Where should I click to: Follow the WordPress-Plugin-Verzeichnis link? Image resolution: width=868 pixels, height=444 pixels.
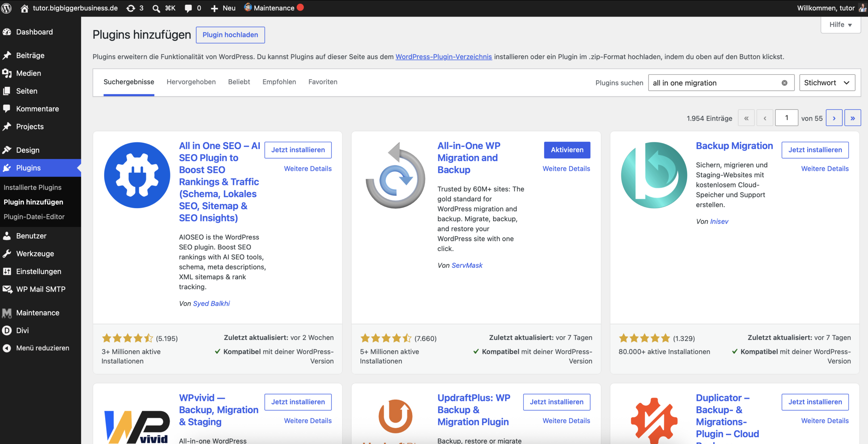point(443,57)
